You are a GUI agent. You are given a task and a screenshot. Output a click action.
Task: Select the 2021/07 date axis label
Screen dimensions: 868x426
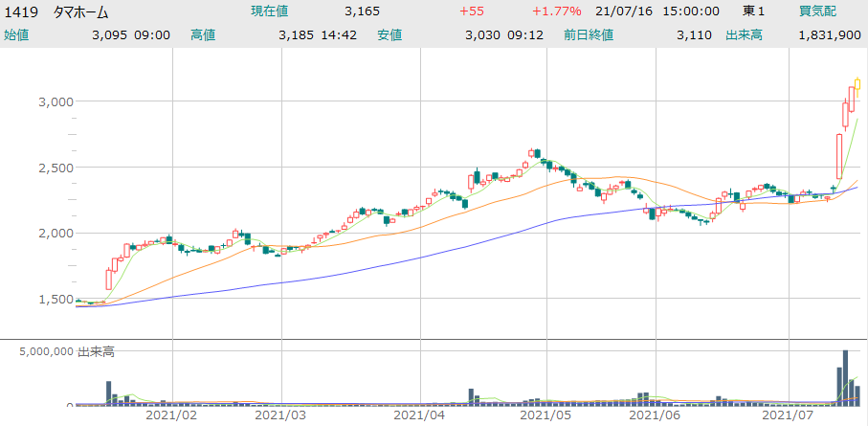(x=788, y=415)
